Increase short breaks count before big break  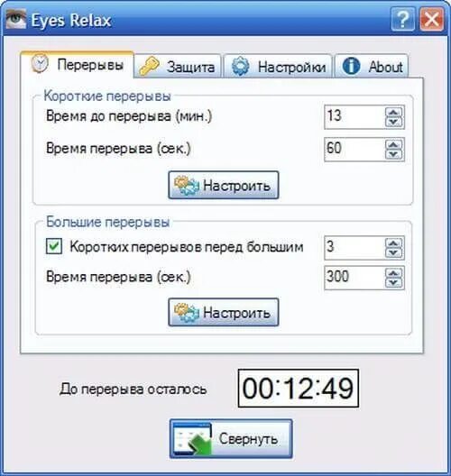click(393, 243)
